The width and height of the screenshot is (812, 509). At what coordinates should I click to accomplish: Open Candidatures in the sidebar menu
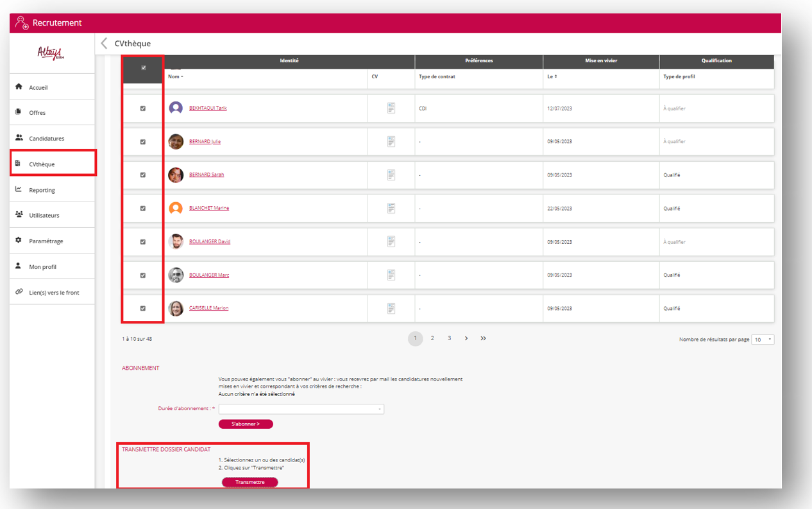(x=46, y=139)
